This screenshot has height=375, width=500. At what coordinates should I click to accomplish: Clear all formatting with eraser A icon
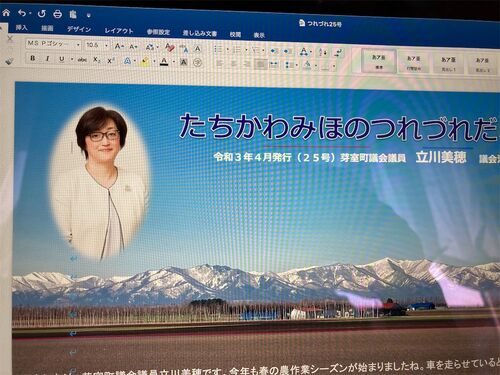coord(170,47)
